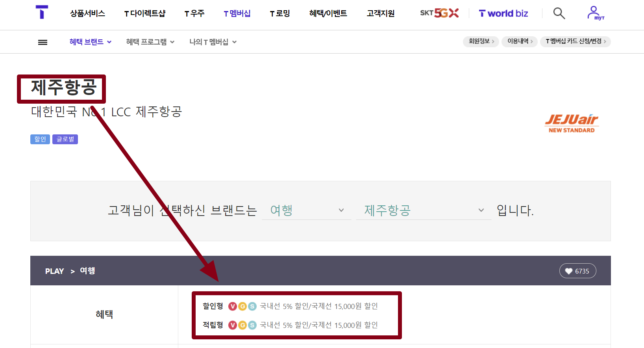Click the SKT 5GX logo

439,13
